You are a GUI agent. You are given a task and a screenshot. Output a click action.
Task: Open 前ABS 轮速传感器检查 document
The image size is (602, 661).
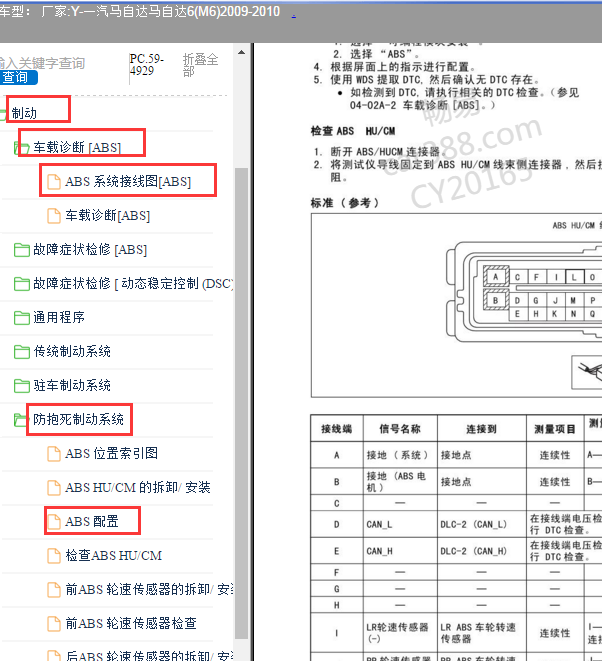pos(131,623)
